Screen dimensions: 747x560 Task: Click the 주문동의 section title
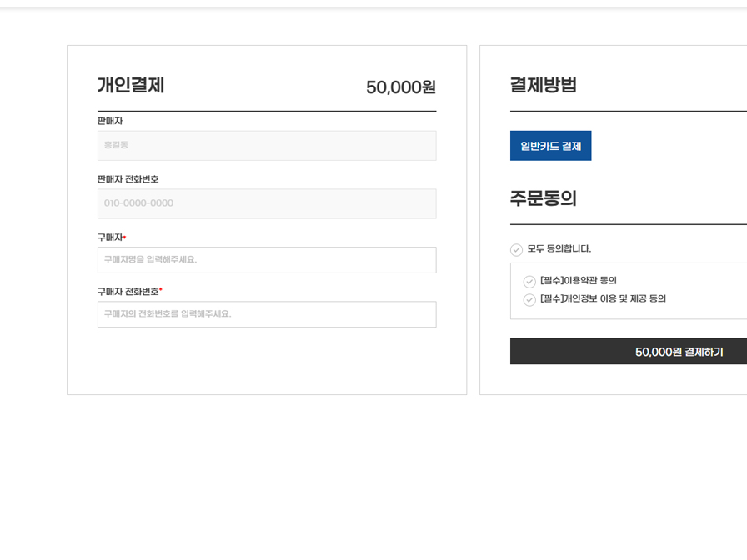click(540, 198)
